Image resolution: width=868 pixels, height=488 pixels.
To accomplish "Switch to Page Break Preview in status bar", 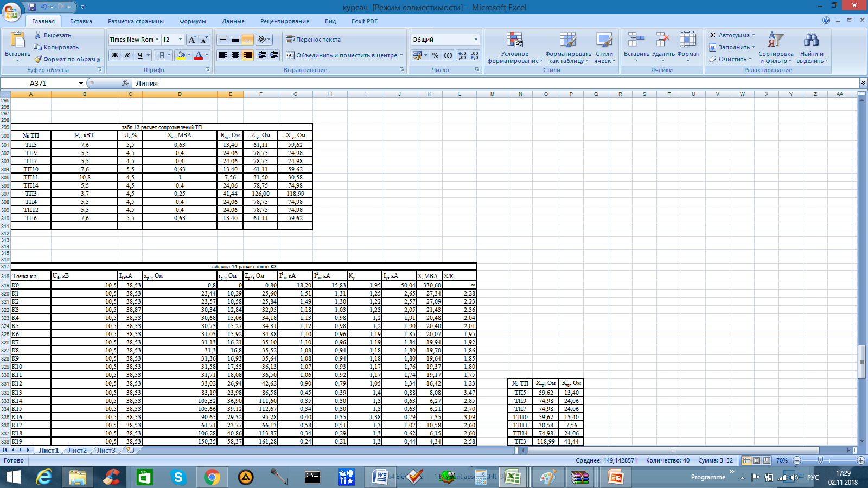I will [767, 460].
